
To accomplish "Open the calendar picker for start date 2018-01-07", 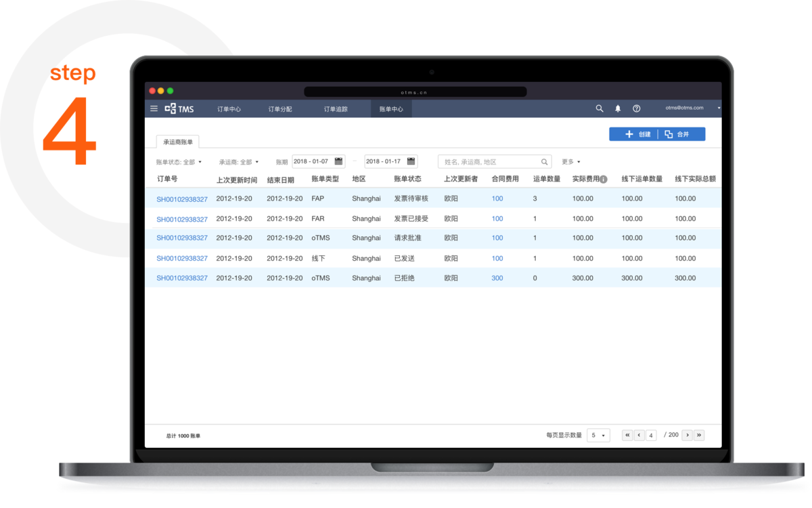I will pyautogui.click(x=338, y=162).
